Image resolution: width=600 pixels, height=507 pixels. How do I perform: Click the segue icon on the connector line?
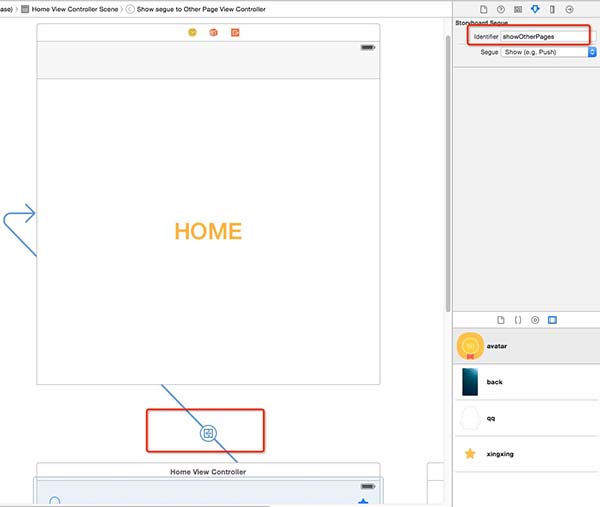tap(208, 433)
